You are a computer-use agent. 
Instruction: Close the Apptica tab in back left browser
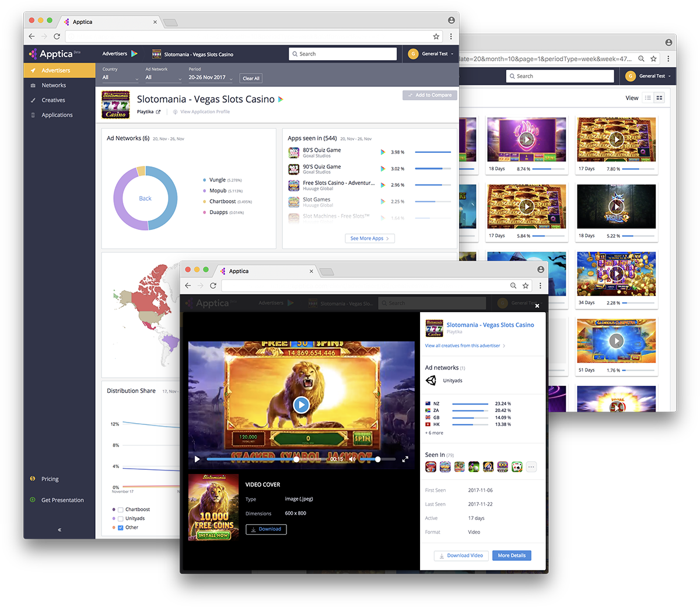pyautogui.click(x=155, y=22)
